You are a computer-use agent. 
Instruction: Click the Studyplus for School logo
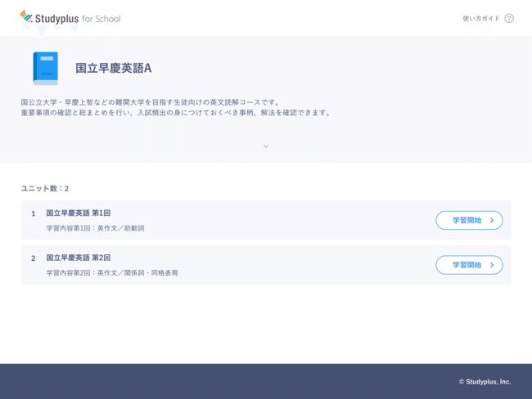(70, 18)
